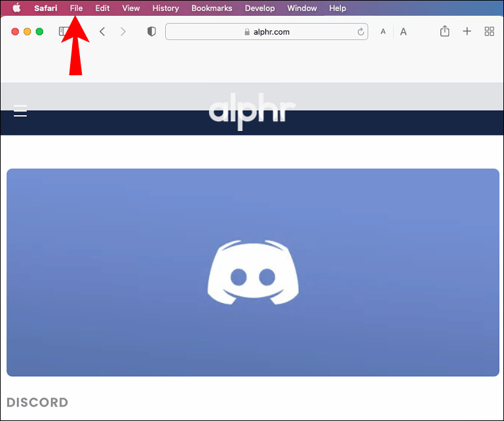
Task: Open the View menu
Action: [x=131, y=8]
